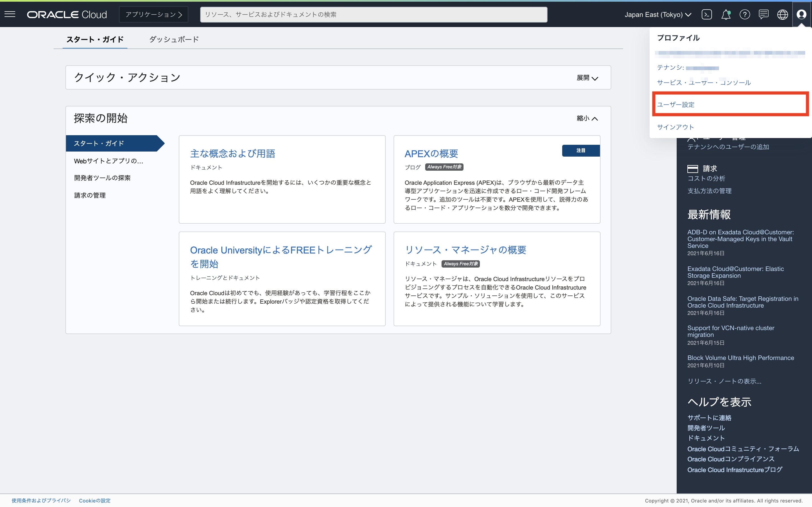Select 請求の管理 in side list
Image resolution: width=812 pixels, height=507 pixels.
coord(90,195)
